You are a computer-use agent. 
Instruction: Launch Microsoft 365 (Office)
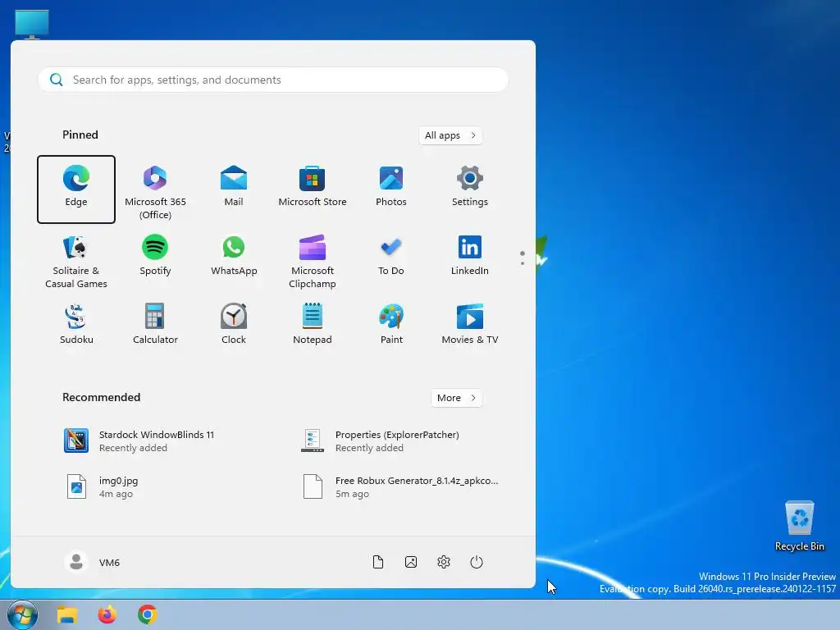pyautogui.click(x=155, y=189)
